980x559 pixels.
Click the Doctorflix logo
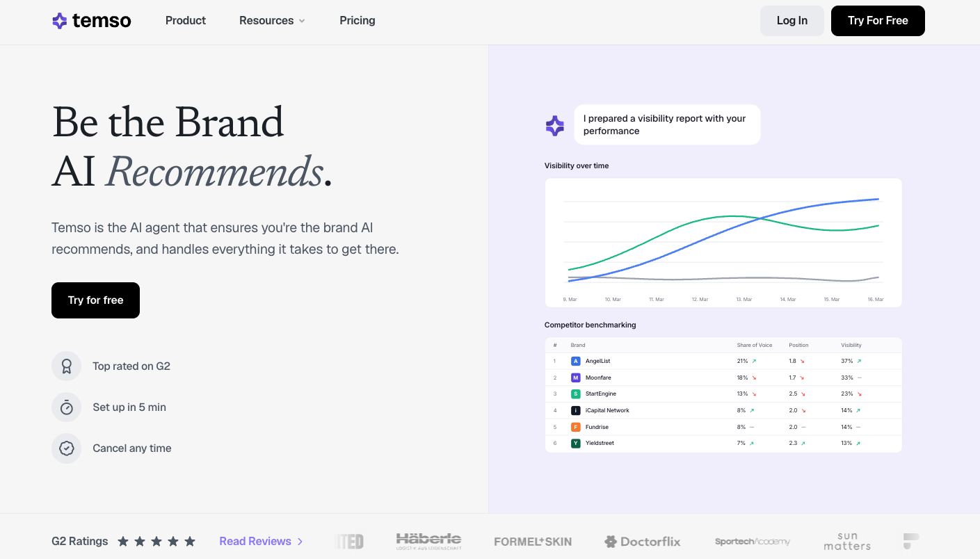642,542
